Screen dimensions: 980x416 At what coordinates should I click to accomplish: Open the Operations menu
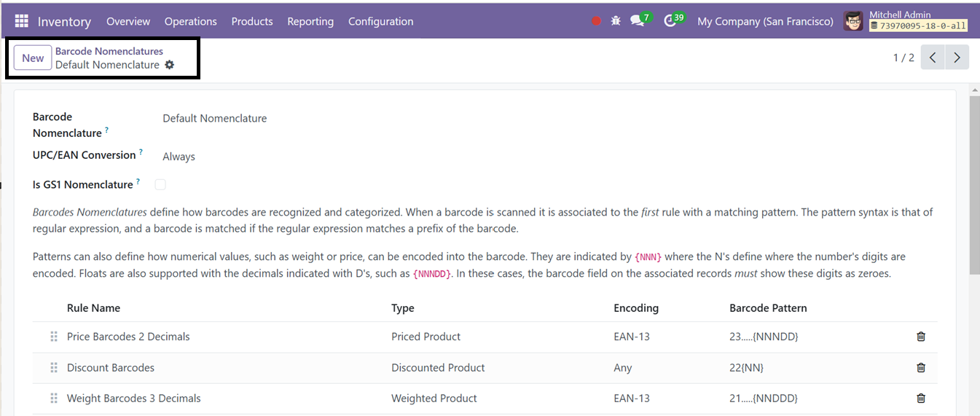(191, 21)
